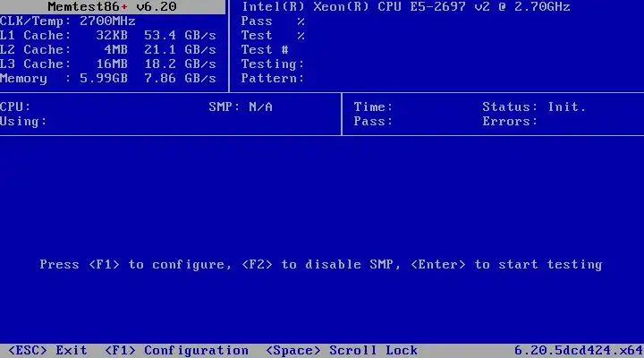Image resolution: width=644 pixels, height=358 pixels.
Task: Click the L3 Cache 16MB line
Action: [108, 64]
